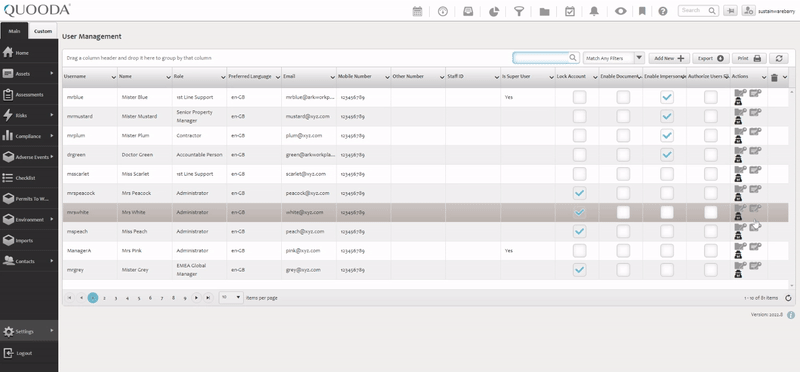800x372 pixels.
Task: Toggle Enable Document checkbox for mrplum
Action: pyautogui.click(x=623, y=135)
